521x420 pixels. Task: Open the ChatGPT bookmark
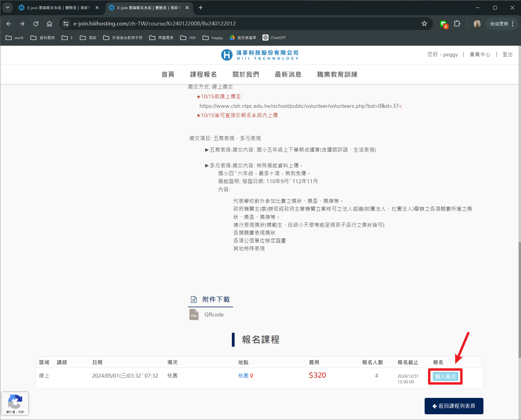point(274,38)
